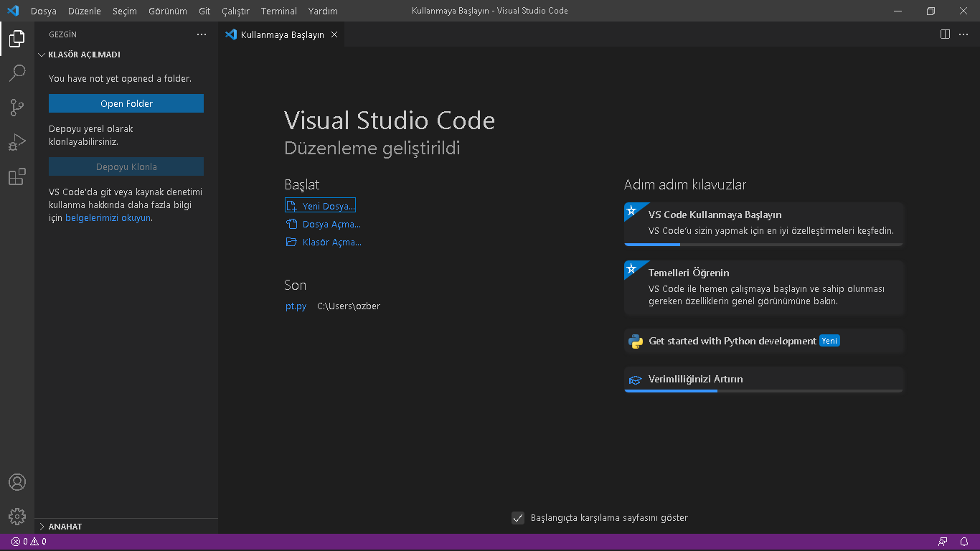Click the new file icon beside Yeni Dosya
The width and height of the screenshot is (980, 551).
click(x=291, y=207)
